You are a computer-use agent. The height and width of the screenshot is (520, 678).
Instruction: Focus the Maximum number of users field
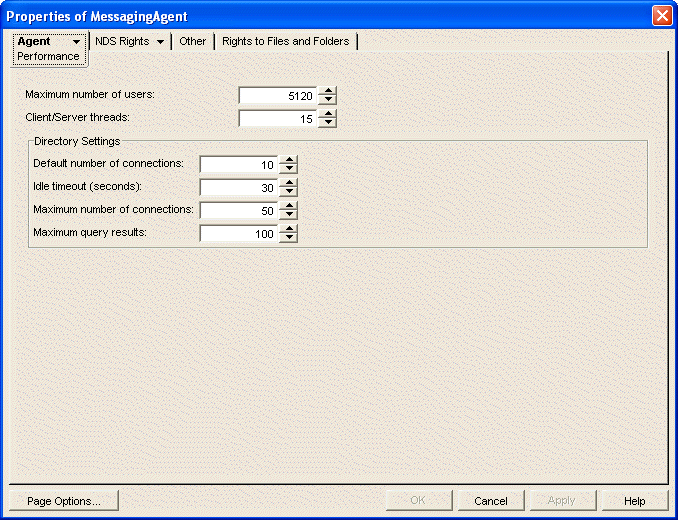pyautogui.click(x=278, y=96)
